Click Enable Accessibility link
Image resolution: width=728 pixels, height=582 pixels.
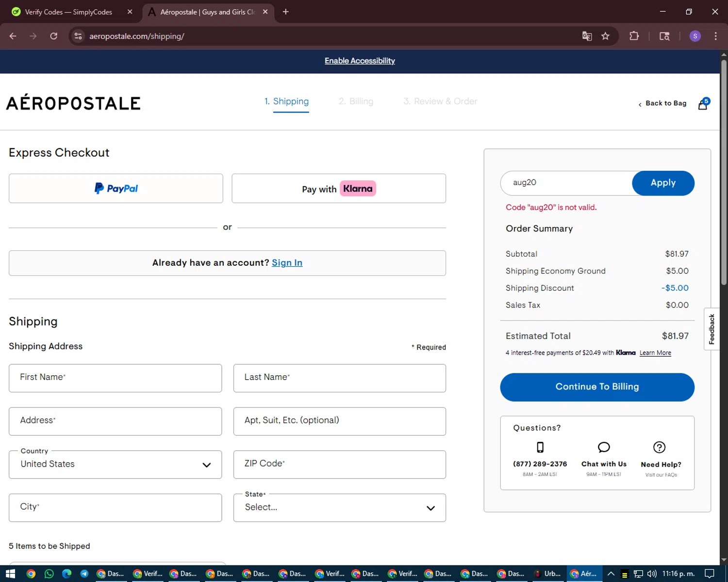pyautogui.click(x=360, y=61)
